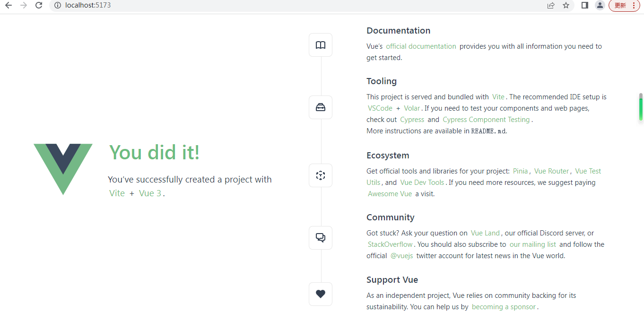
Task: Click the Documentation book icon
Action: tap(321, 45)
